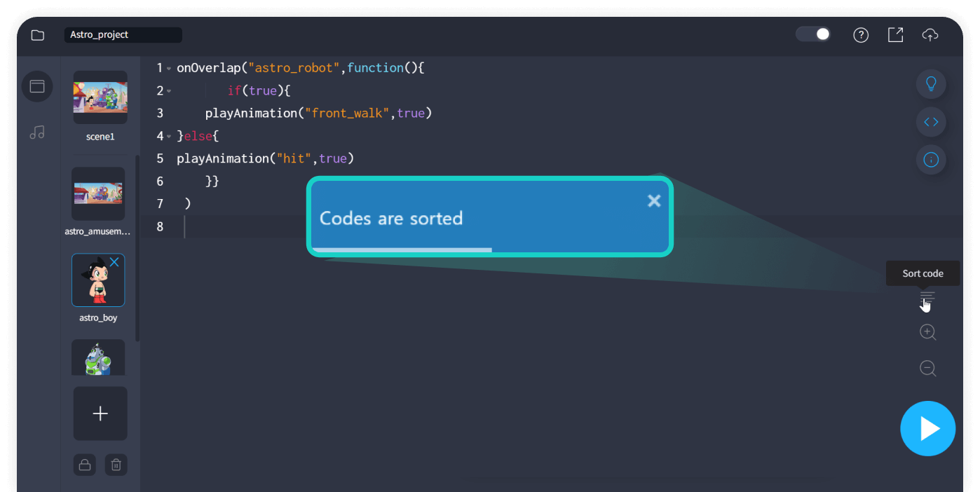This screenshot has width=980, height=492.
Task: Click the lightbulb hints icon
Action: [x=931, y=83]
